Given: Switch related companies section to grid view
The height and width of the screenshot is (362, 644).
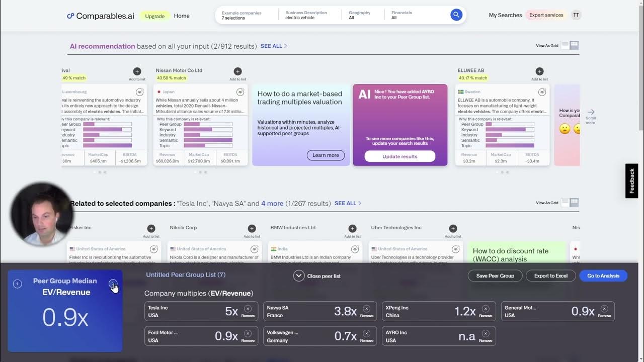Looking at the screenshot, I should [574, 203].
